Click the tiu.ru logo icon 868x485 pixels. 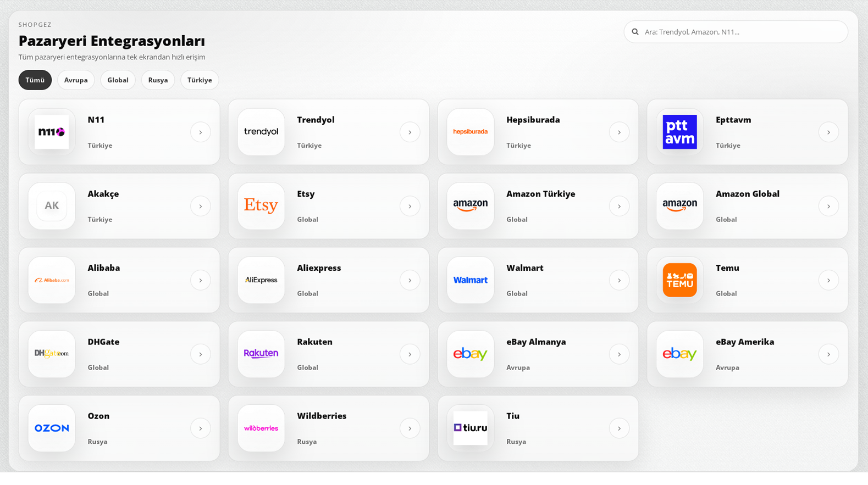click(x=471, y=428)
